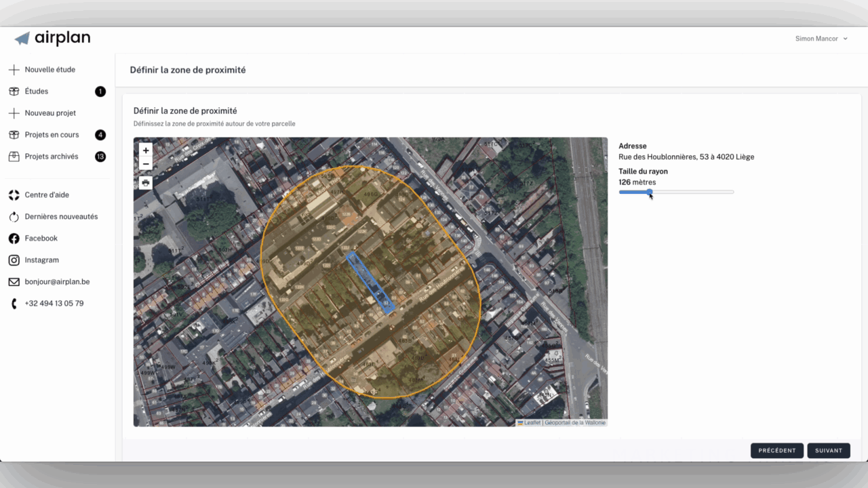
Task: Open Centre d'aide link
Action: point(47,195)
